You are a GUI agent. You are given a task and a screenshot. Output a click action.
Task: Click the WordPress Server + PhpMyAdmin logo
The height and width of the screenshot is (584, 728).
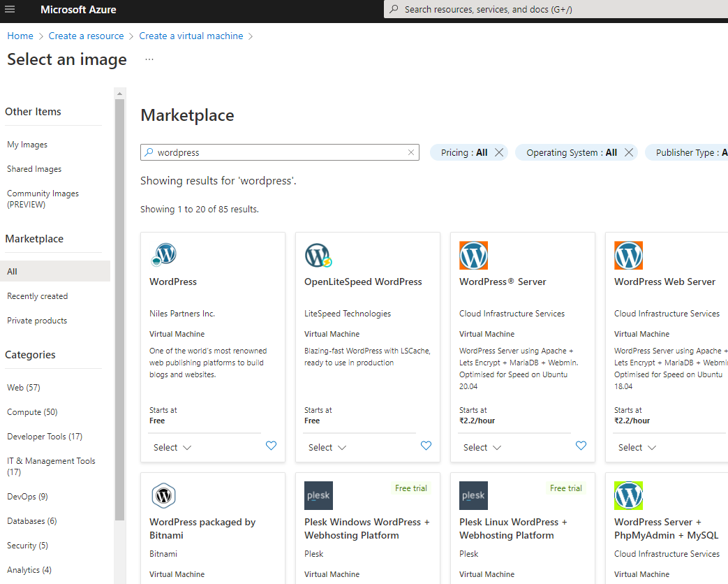[629, 495]
